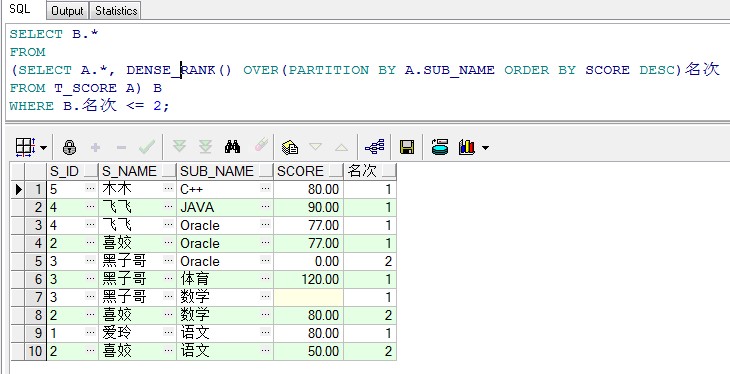Viewport: 730px width, 374px height.
Task: Switch to the Output tab
Action: tap(68, 11)
